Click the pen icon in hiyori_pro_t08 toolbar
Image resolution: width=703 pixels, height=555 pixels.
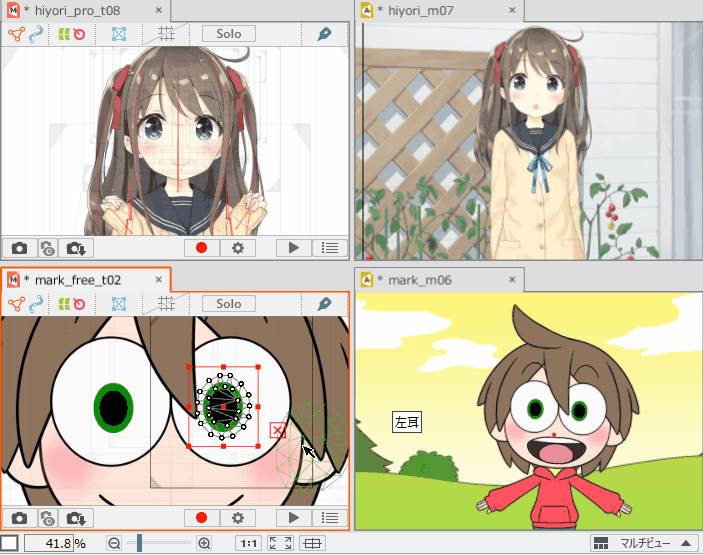click(x=323, y=33)
